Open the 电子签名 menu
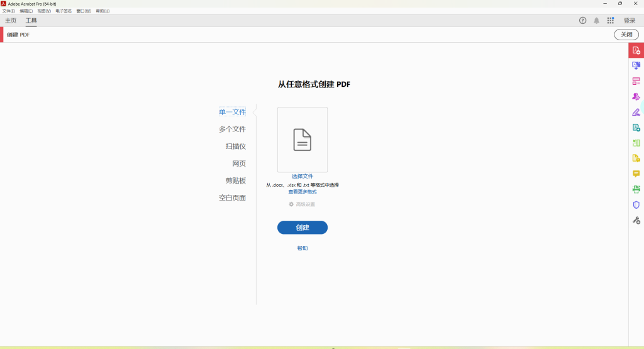The height and width of the screenshot is (349, 644). 64,11
